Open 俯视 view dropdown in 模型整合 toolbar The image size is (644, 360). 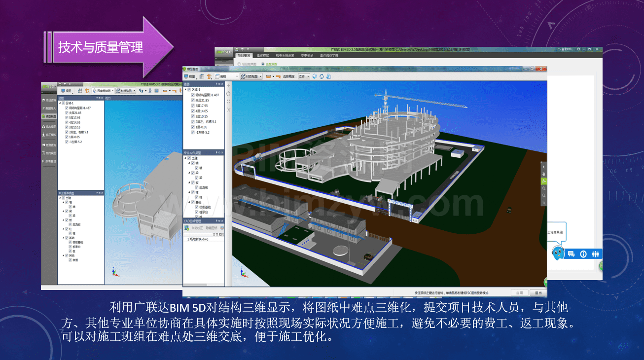226,76
